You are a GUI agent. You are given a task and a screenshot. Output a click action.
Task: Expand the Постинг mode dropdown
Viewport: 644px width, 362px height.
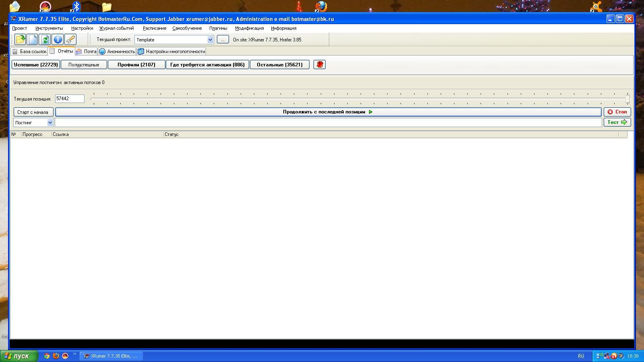(x=50, y=122)
